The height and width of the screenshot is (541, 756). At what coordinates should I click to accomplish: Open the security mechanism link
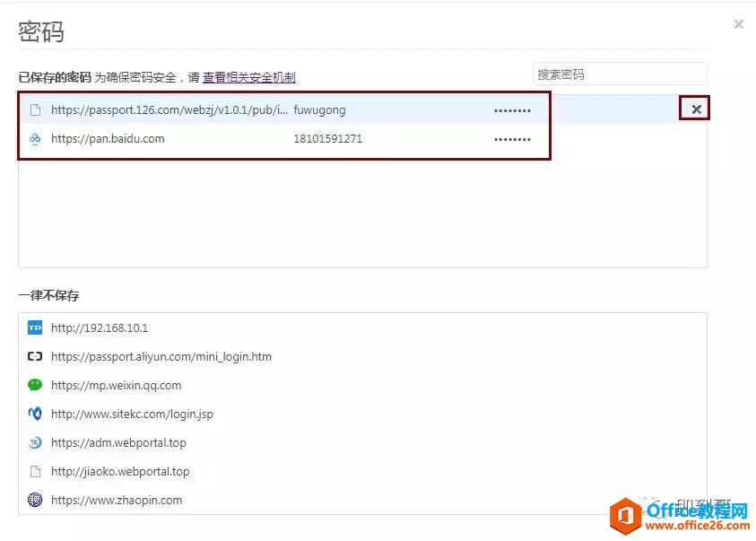tap(248, 77)
